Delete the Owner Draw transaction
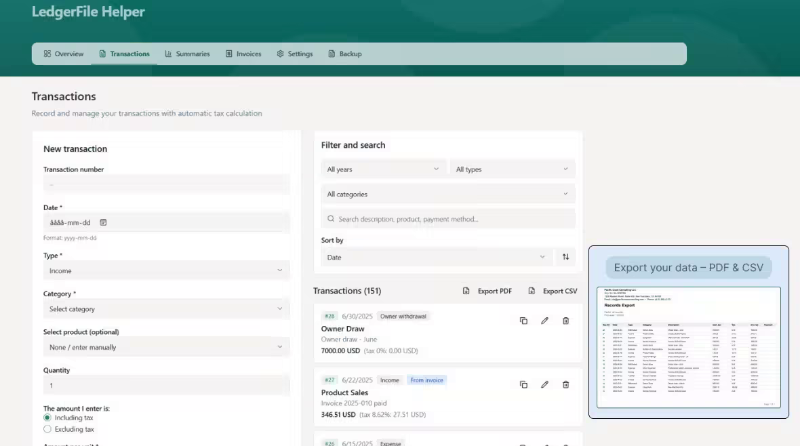Image resolution: width=800 pixels, height=446 pixels. click(566, 320)
